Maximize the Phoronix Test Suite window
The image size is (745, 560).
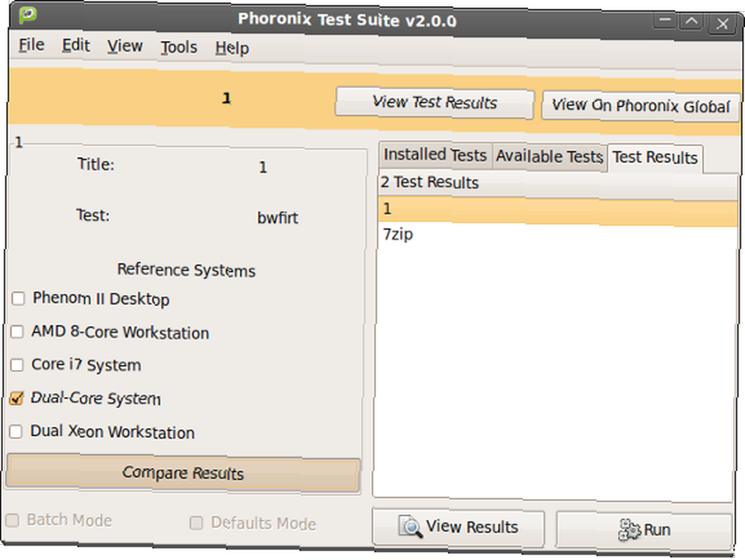click(692, 22)
